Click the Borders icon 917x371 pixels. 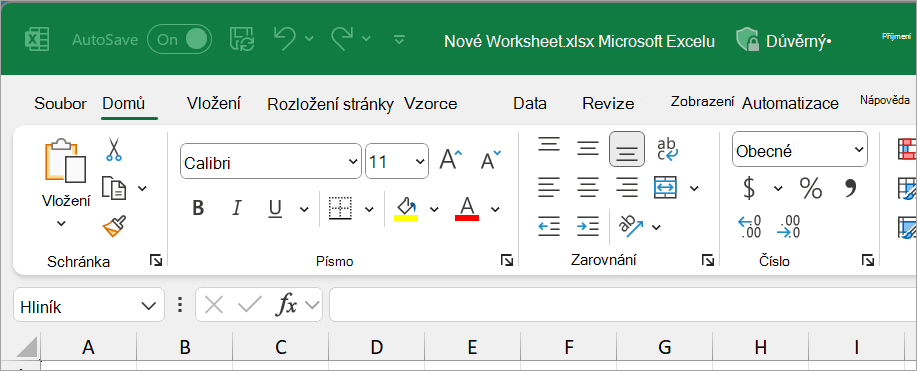point(340,208)
